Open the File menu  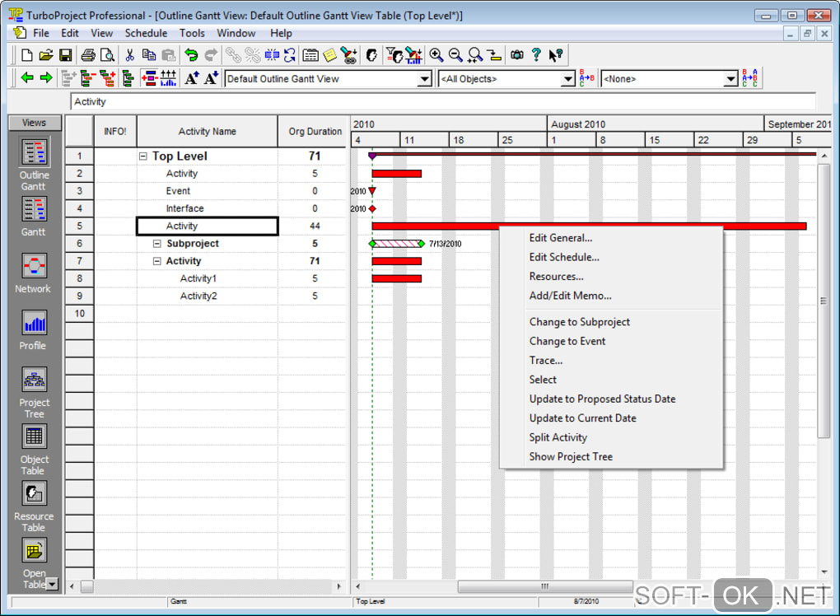point(40,33)
